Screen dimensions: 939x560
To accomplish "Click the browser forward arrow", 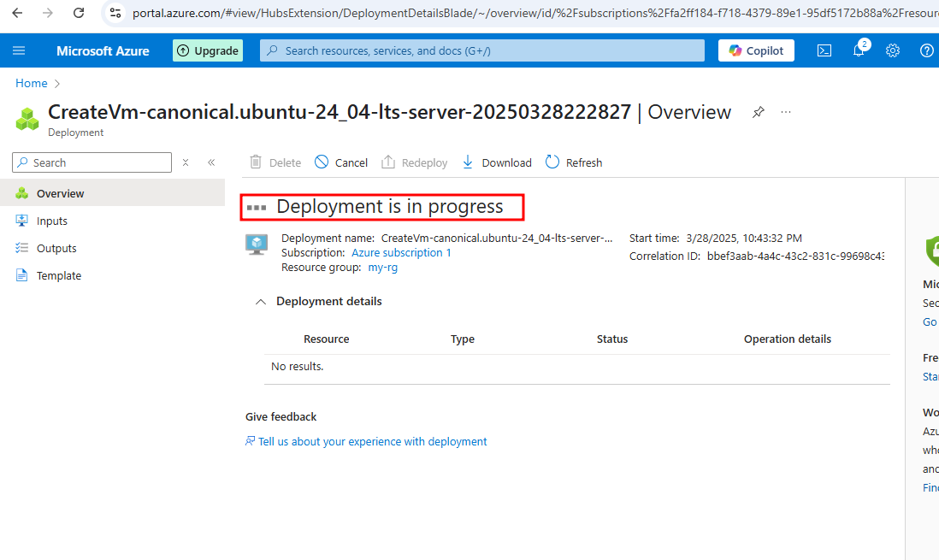I will tap(48, 13).
